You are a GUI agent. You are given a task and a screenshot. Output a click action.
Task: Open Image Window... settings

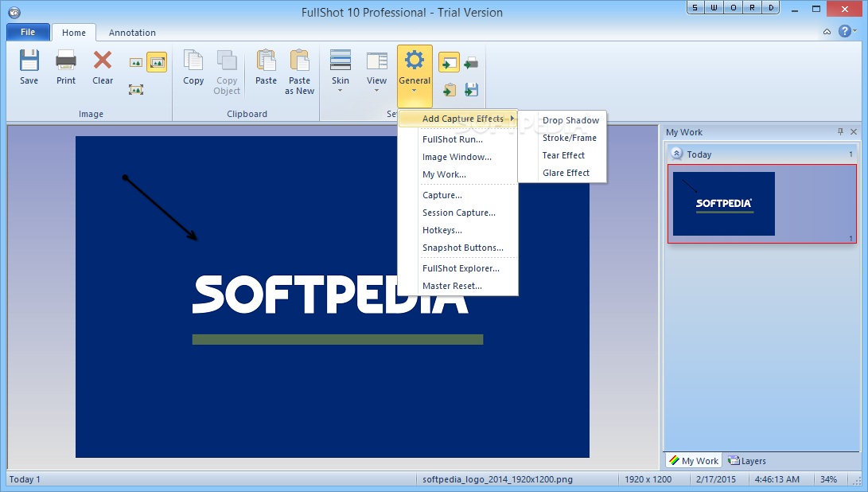(x=458, y=157)
